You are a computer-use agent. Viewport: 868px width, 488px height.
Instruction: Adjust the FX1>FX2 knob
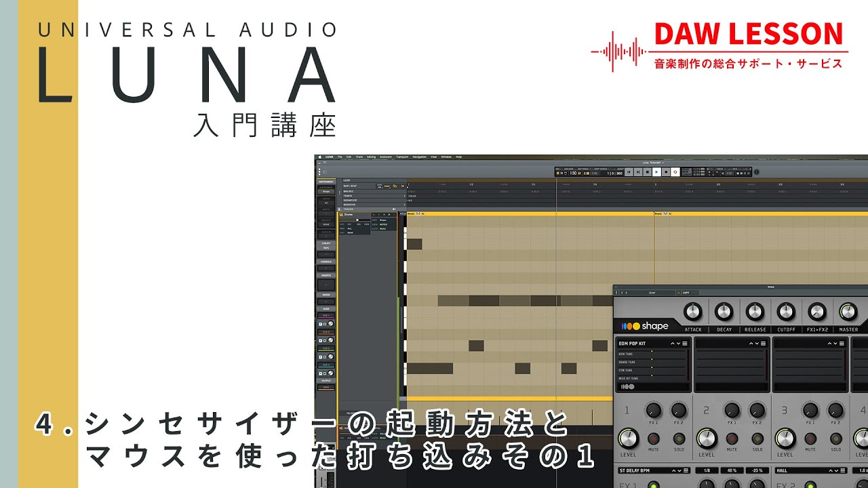(817, 312)
